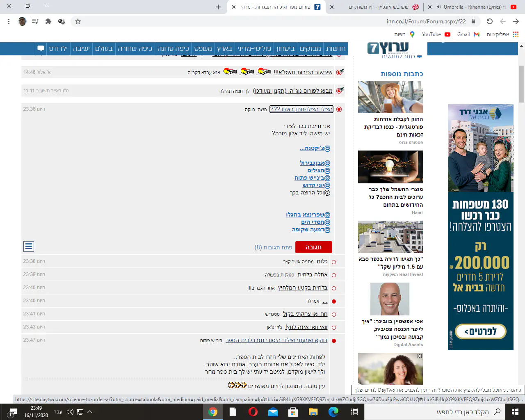Viewport: 525px width, 420px height.
Task: Open the Chrome three-dot menu
Action: (x=9, y=21)
